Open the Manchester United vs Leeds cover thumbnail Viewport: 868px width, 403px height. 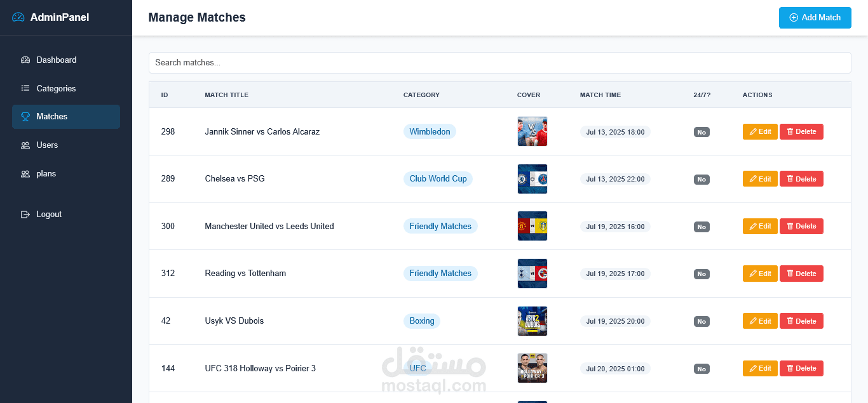[532, 226]
